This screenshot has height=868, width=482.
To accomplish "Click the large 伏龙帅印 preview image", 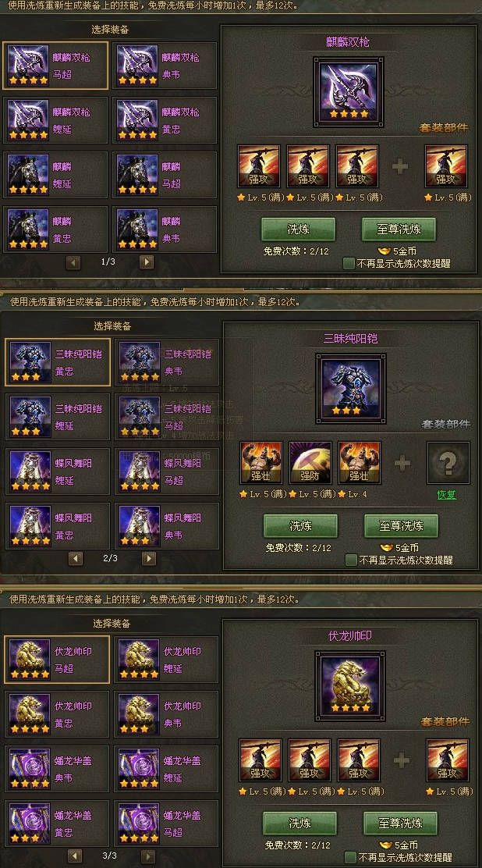I will (350, 686).
